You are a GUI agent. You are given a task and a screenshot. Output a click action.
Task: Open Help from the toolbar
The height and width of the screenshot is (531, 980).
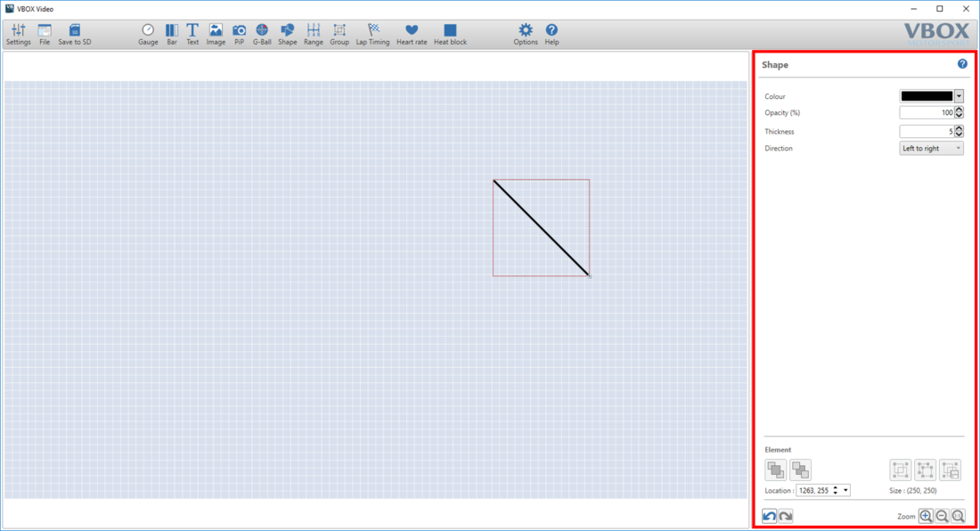click(551, 35)
